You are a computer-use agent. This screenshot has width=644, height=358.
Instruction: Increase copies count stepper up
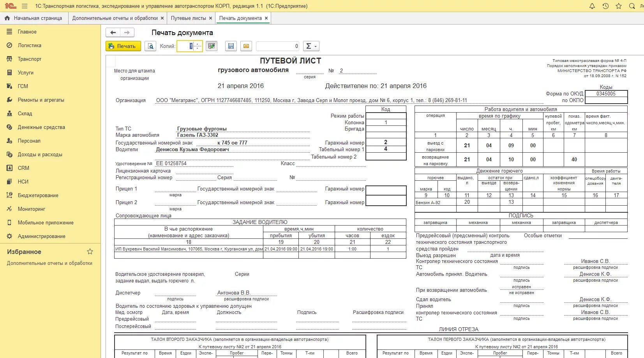click(198, 44)
